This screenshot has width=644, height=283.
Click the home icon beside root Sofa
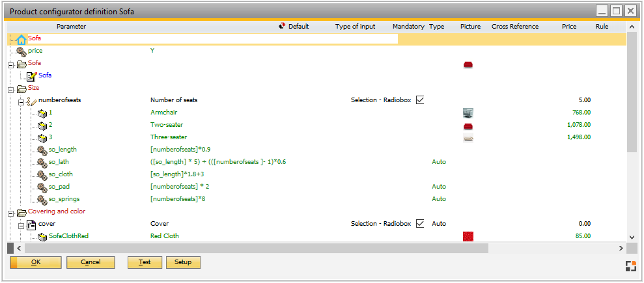[x=21, y=39]
